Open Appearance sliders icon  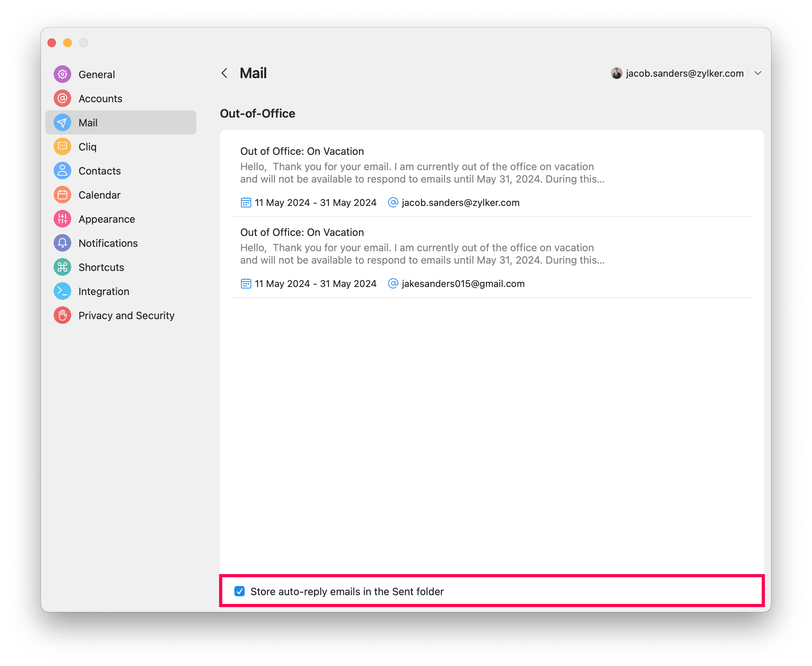click(62, 219)
